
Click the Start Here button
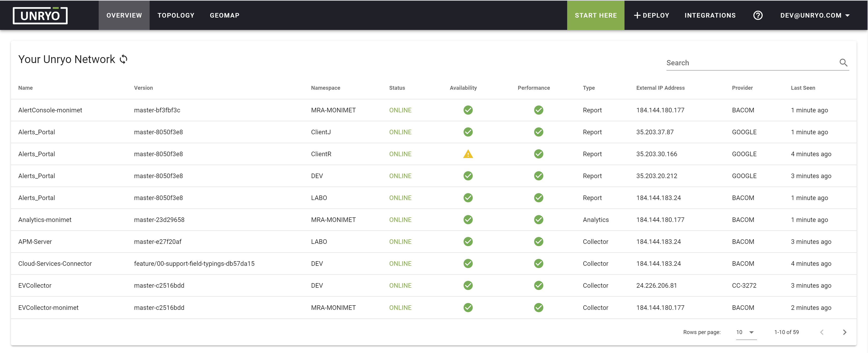click(x=595, y=16)
